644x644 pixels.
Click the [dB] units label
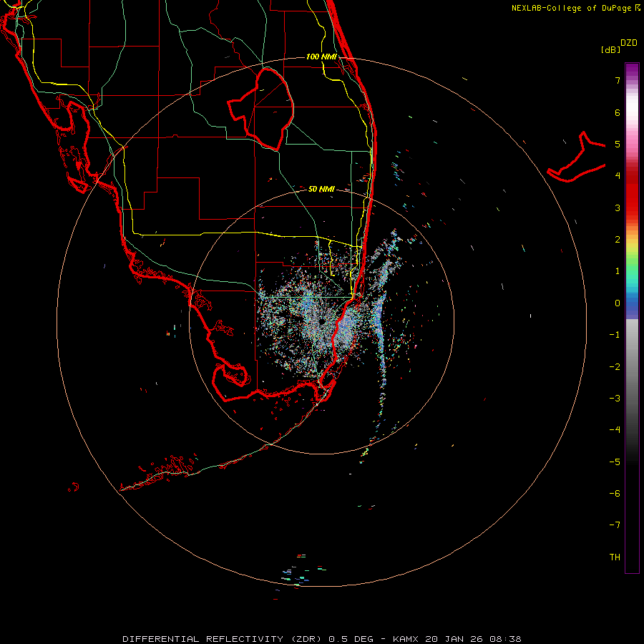point(611,49)
